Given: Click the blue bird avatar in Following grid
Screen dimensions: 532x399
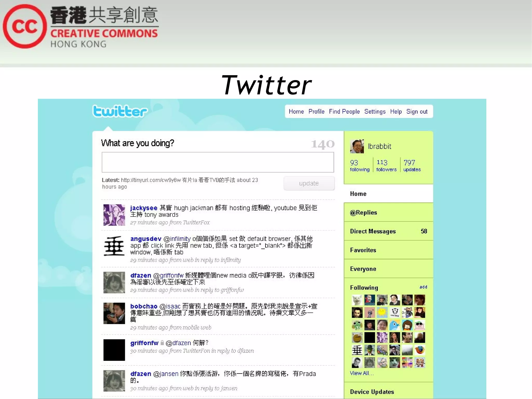Looking at the screenshot, I should [x=395, y=325].
